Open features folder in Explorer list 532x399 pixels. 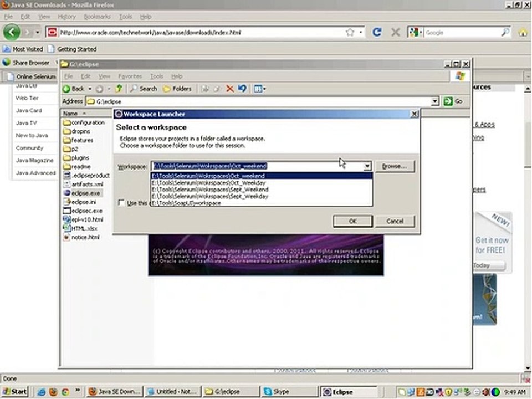click(78, 140)
